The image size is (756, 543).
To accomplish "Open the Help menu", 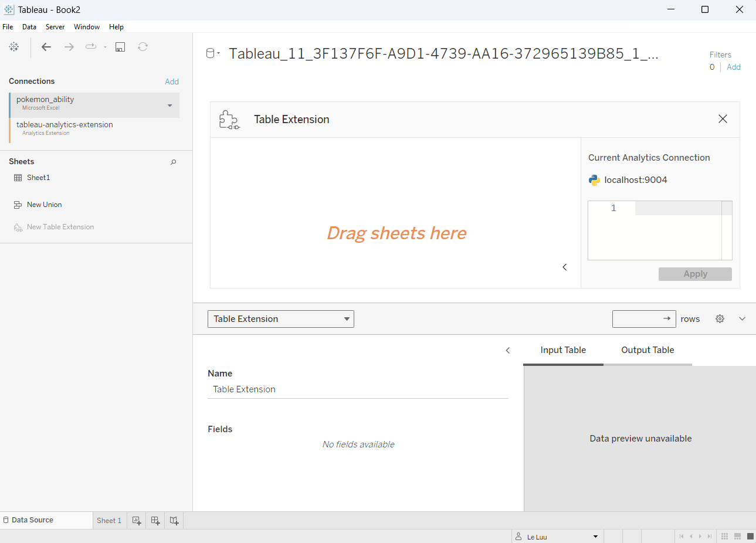I will 116,27.
